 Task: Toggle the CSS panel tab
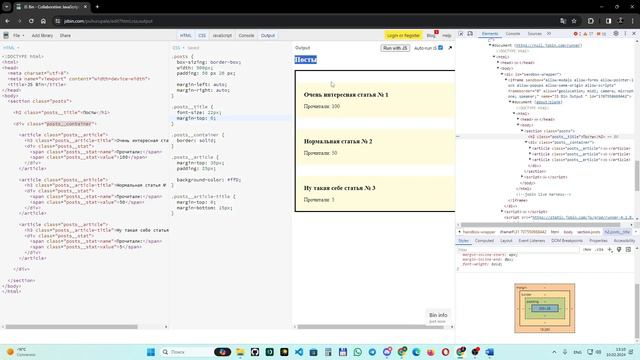point(202,36)
